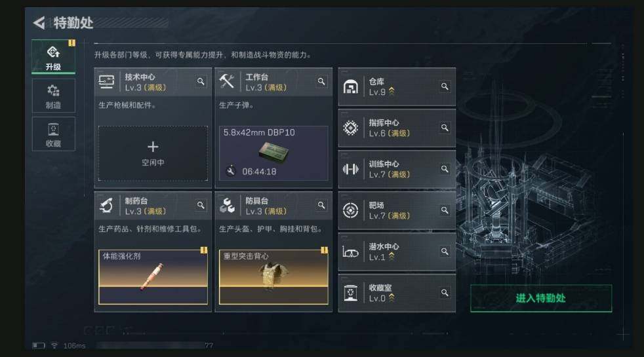Viewport: 644px width, 357px height.
Task: Add production in idle 空闲中 slot
Action: (153, 153)
